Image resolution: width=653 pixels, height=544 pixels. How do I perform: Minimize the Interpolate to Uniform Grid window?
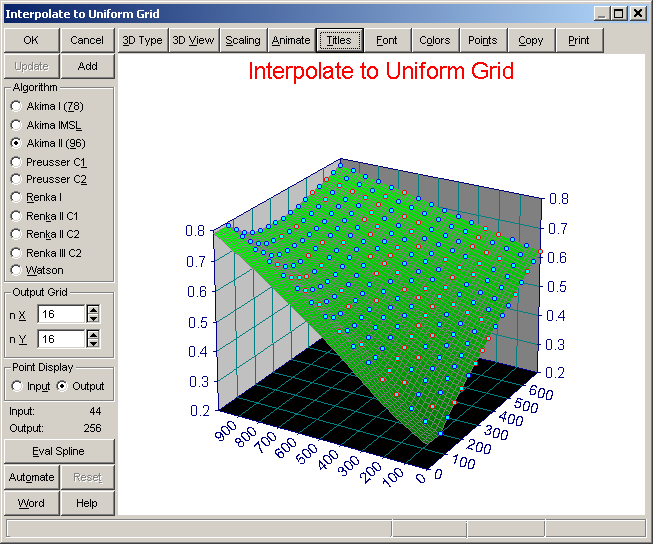point(601,14)
